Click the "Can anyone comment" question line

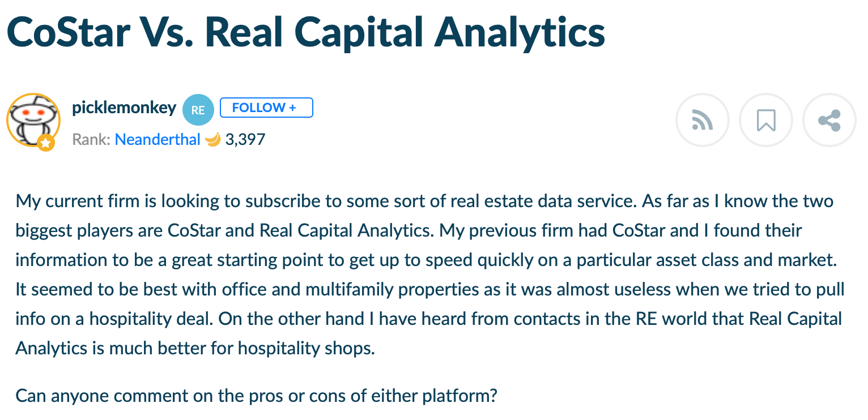[x=256, y=395]
